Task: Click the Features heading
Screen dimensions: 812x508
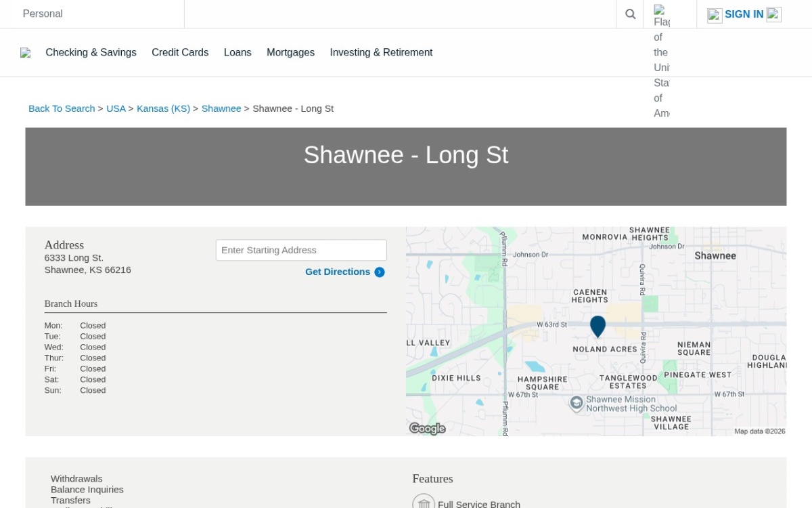Action: point(433,479)
